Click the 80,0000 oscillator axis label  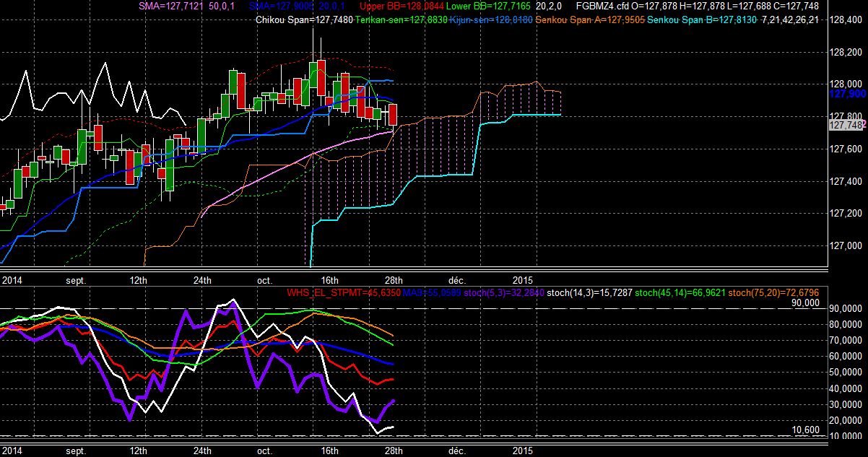[846, 324]
